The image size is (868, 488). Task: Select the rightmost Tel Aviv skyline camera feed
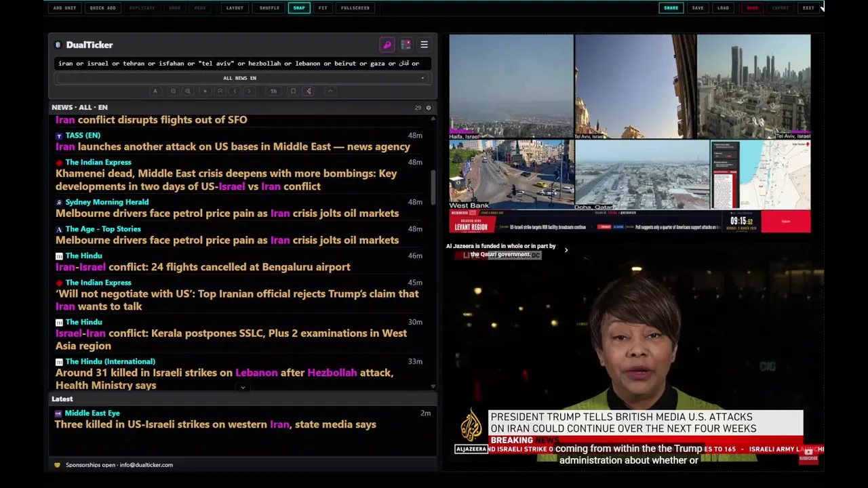(754, 87)
